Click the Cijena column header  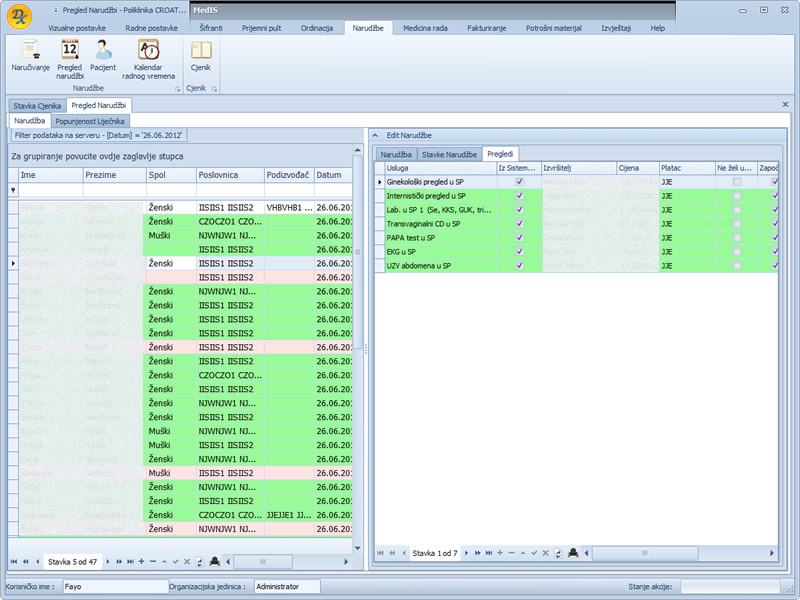coord(637,168)
